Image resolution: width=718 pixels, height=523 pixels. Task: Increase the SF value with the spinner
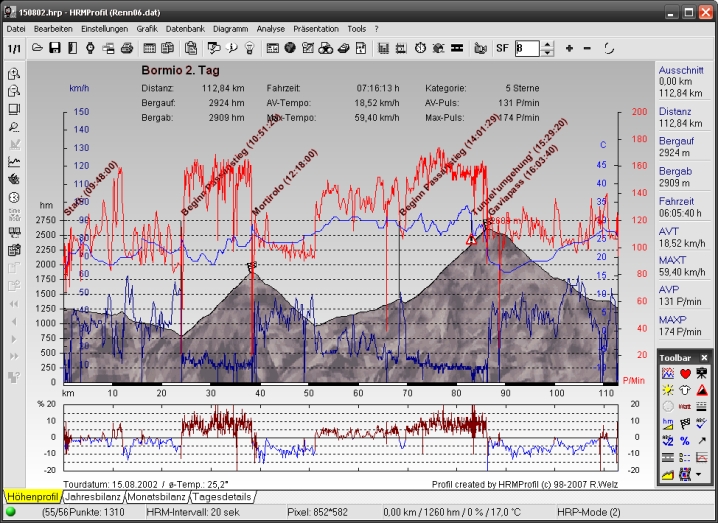click(x=546, y=44)
